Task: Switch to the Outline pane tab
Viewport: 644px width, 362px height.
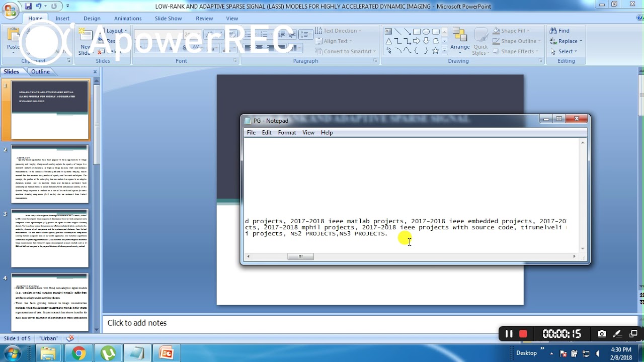Action: click(x=40, y=72)
